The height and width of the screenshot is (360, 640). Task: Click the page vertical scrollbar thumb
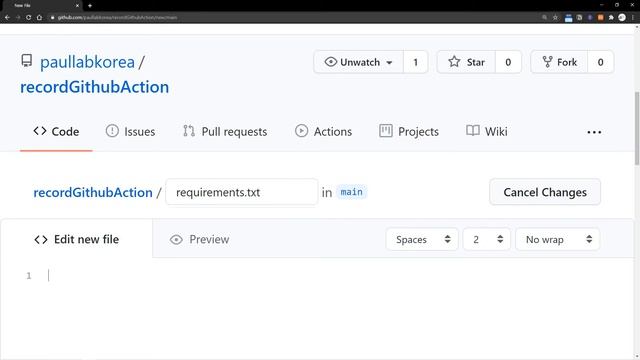637,129
